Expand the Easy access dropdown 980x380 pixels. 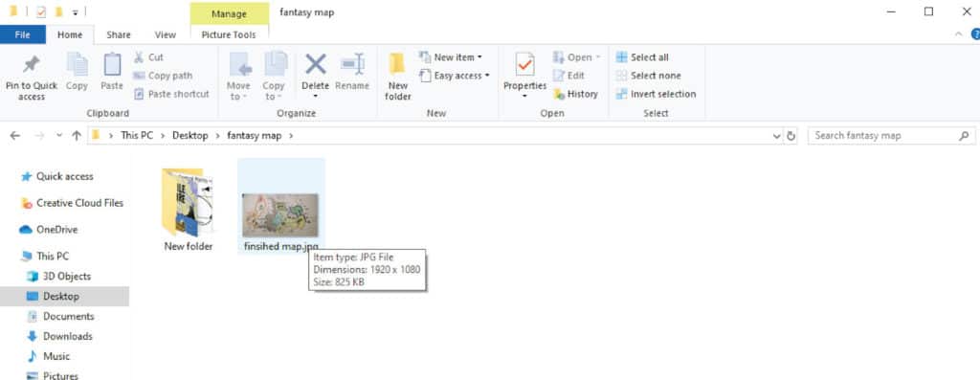click(x=455, y=76)
